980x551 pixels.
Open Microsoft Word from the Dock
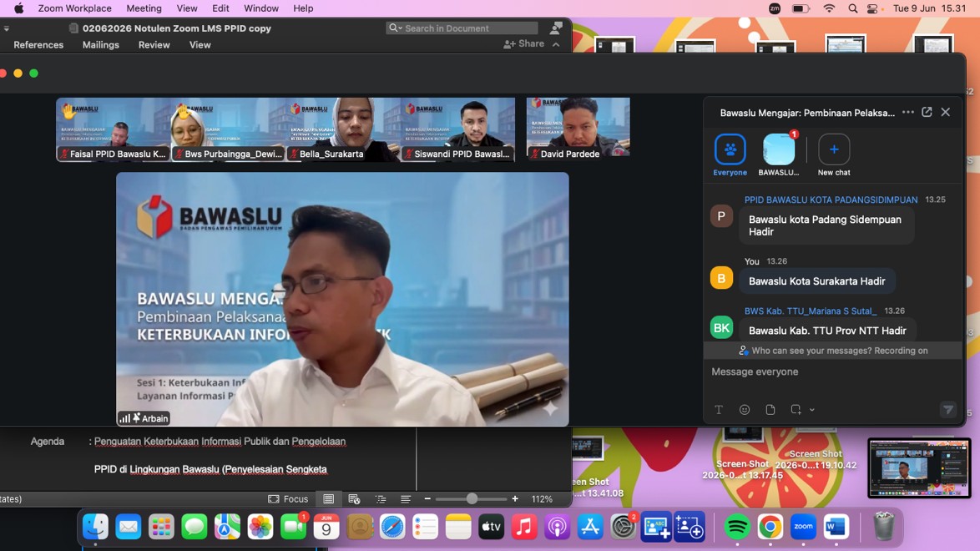click(836, 527)
